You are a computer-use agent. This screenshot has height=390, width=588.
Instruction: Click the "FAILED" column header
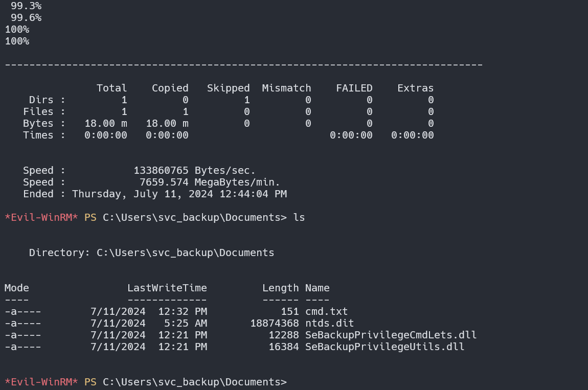354,88
